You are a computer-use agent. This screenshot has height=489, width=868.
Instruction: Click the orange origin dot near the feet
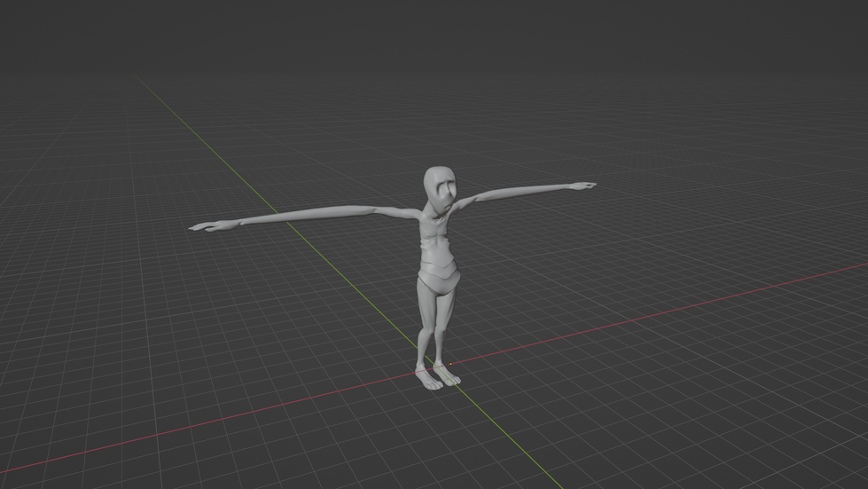(450, 364)
